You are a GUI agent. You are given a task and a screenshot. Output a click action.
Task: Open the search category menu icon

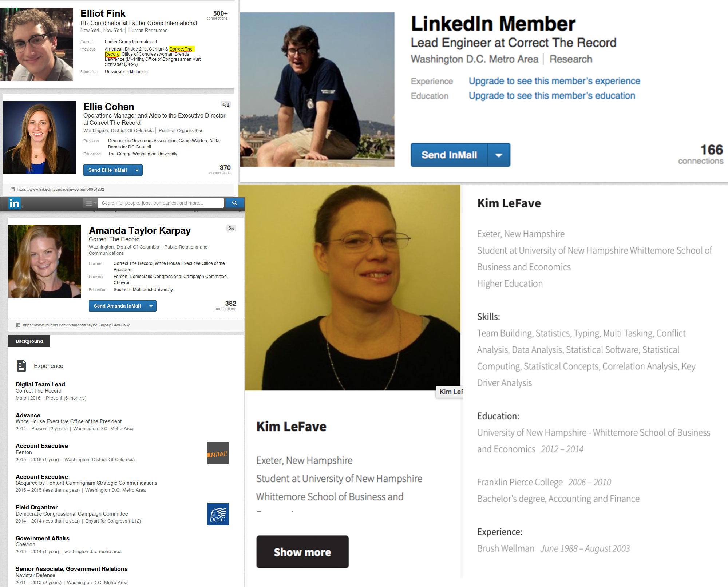90,203
